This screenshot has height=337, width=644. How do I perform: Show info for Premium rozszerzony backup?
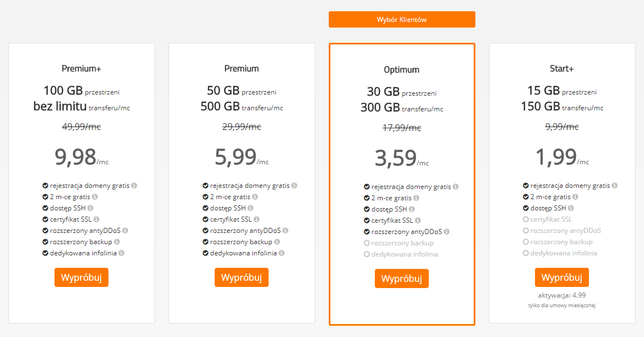[278, 242]
